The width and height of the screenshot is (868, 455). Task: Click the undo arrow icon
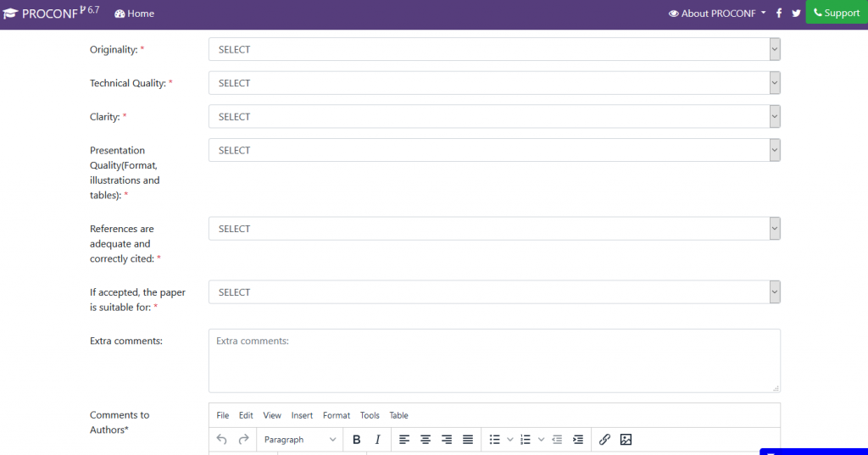(222, 440)
